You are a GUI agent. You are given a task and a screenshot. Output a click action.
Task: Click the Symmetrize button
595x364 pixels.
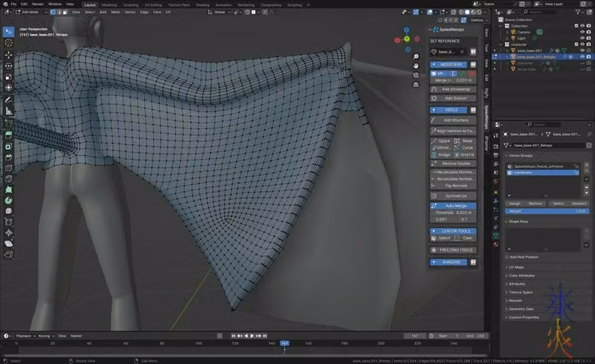[x=453, y=196]
